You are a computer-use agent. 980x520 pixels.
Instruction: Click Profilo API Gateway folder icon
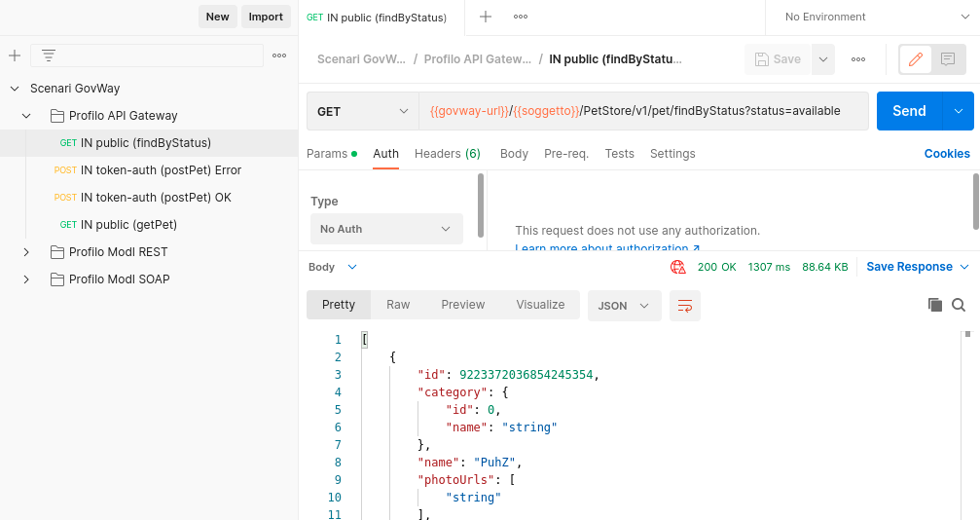pos(56,116)
